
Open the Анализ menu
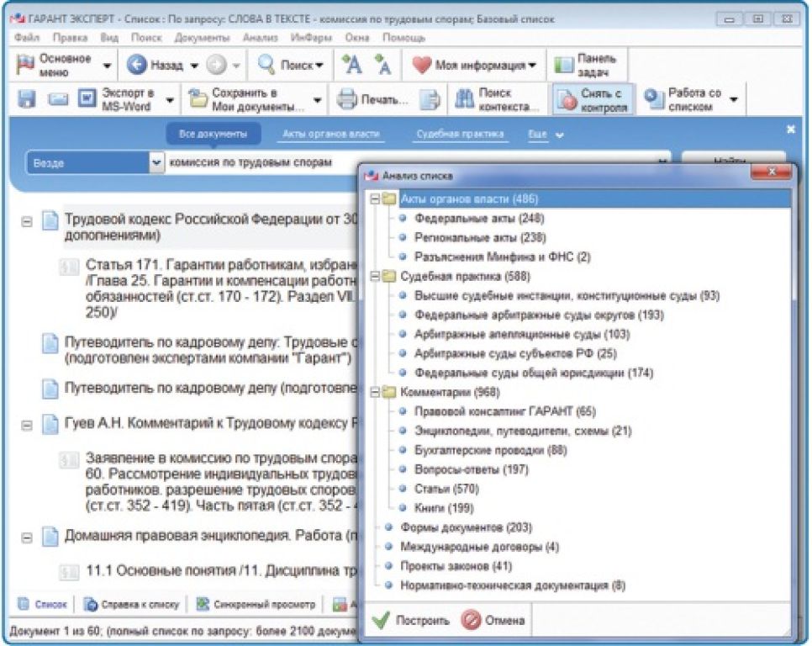pos(261,38)
